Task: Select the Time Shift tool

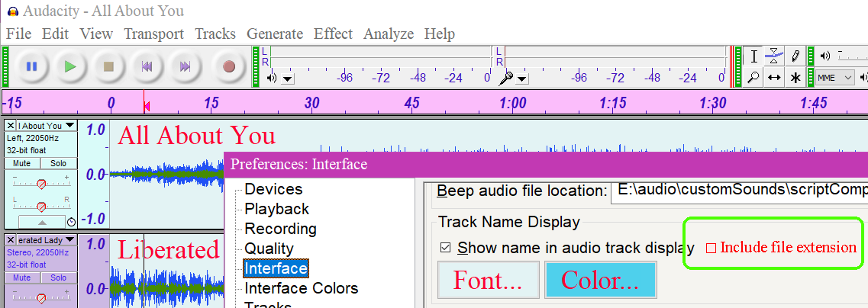Action: coord(774,78)
